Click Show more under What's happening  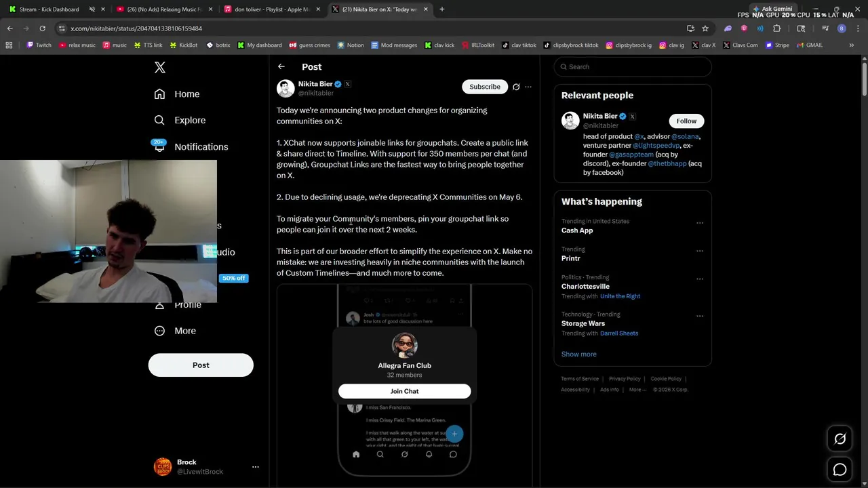tap(579, 354)
